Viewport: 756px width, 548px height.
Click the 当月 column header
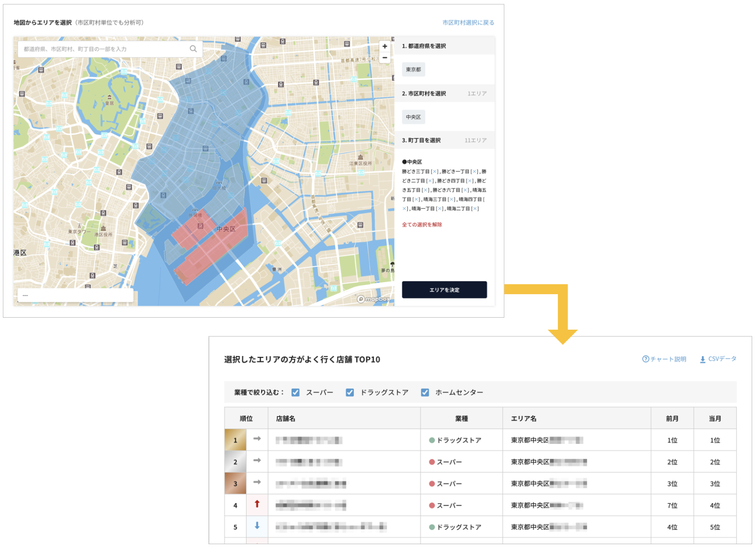(x=715, y=418)
